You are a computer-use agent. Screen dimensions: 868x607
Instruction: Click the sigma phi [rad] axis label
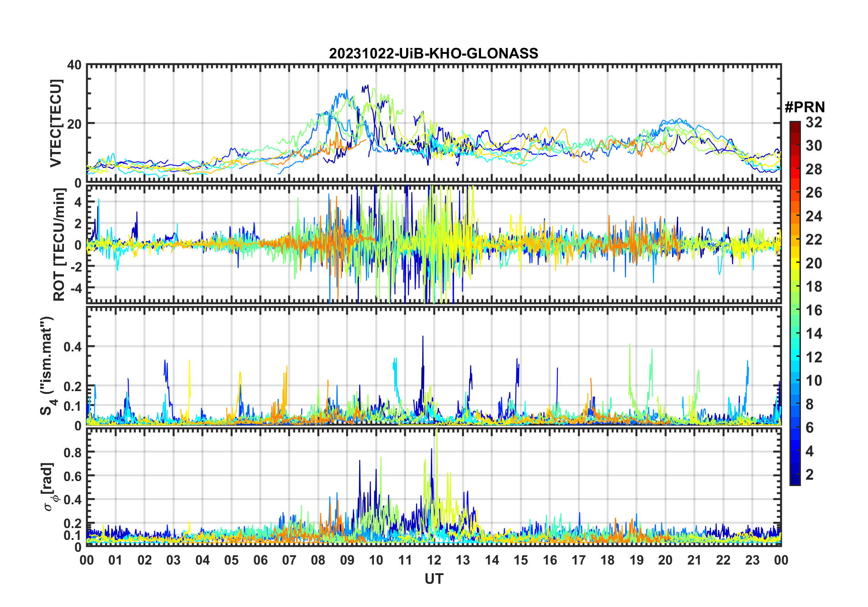coord(49,487)
